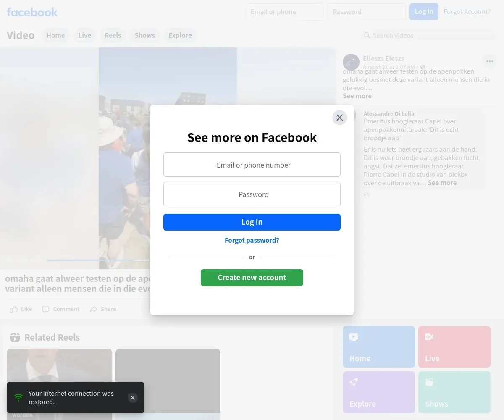Open the second related reel thumbnail
This screenshot has height=420, width=504.
[168, 384]
